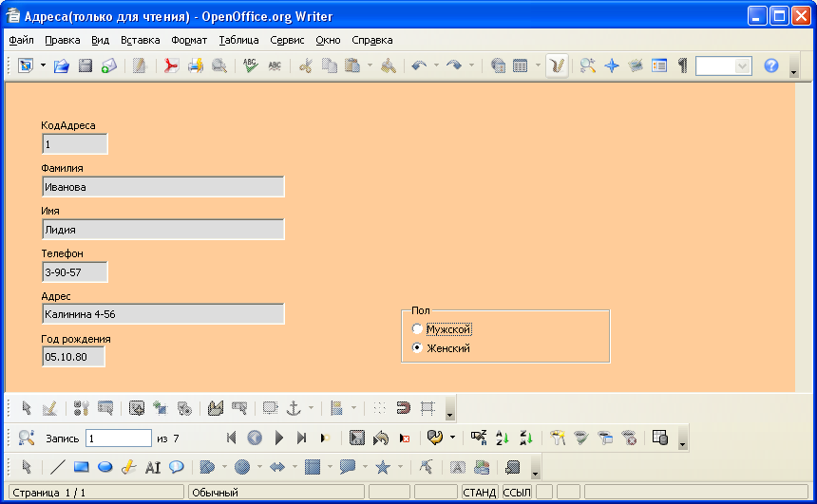Paste from the clipboard
The image size is (817, 504).
tap(352, 66)
